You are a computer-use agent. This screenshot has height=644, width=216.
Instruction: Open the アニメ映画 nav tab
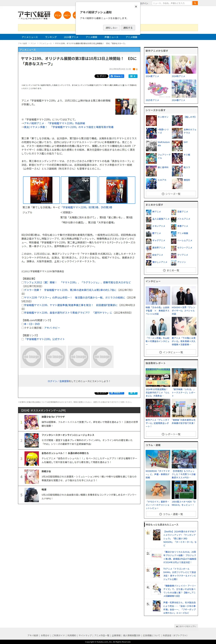[x=131, y=37]
